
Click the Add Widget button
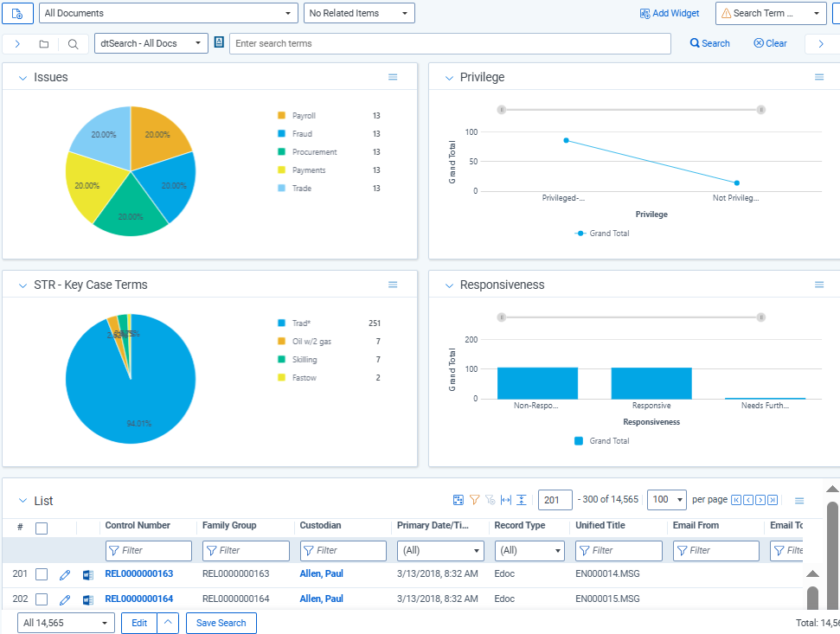pos(670,13)
